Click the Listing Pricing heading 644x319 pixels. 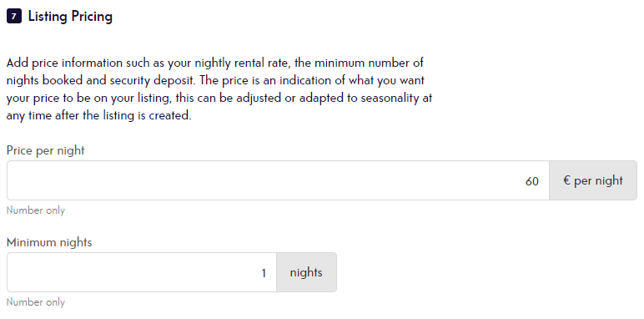point(70,17)
